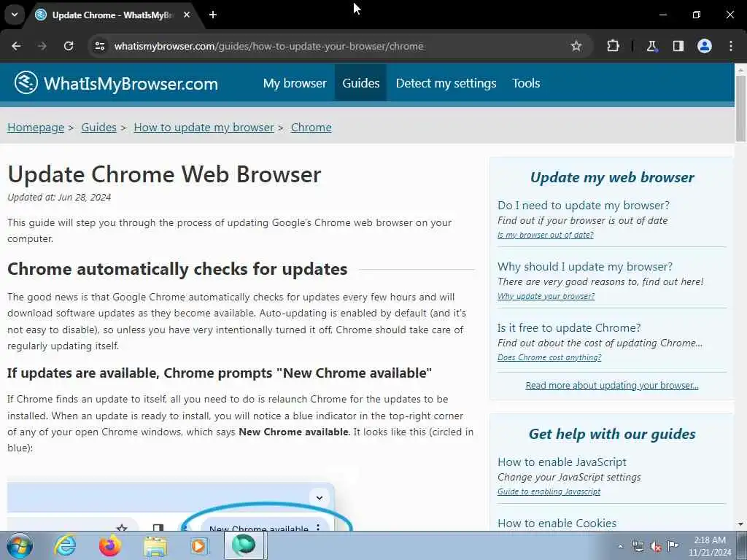Open the Extensions puzzle icon

point(613,46)
